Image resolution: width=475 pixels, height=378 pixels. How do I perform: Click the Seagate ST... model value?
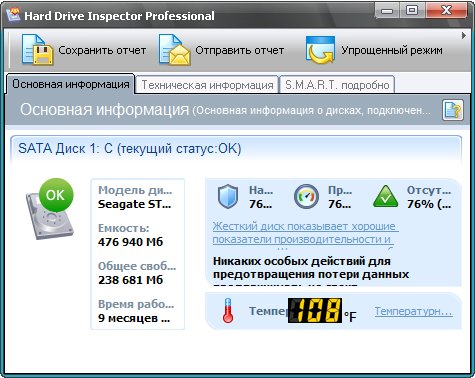[x=135, y=204]
